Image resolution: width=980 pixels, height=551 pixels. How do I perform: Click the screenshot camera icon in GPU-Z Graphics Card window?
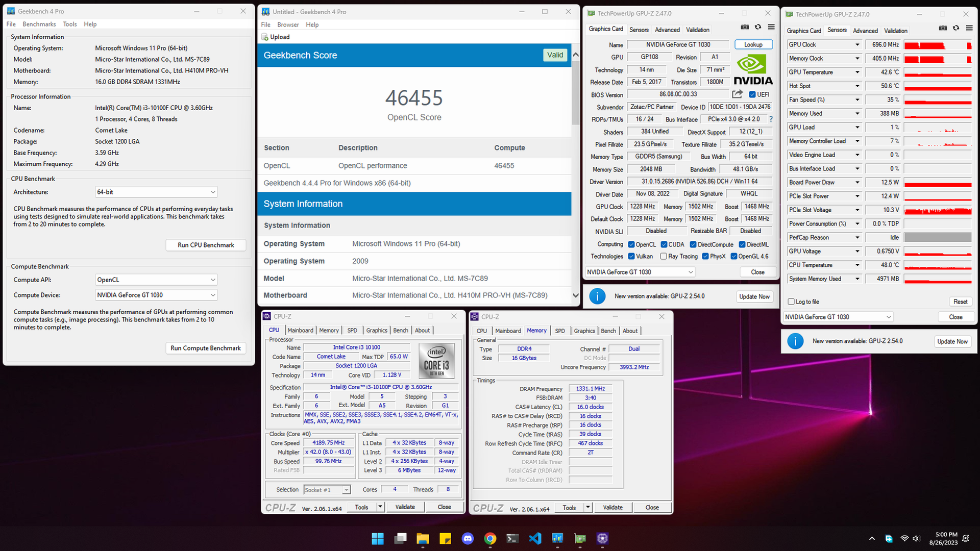(745, 27)
